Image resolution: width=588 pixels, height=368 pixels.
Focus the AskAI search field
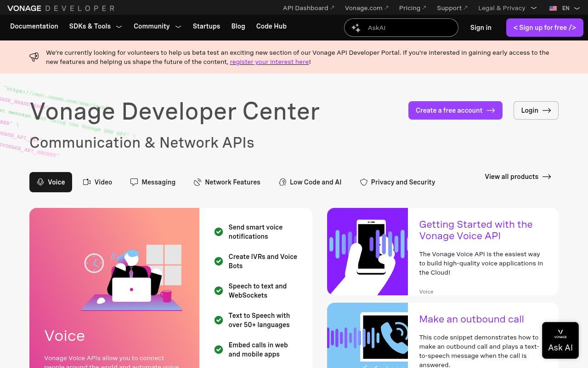pyautogui.click(x=401, y=28)
